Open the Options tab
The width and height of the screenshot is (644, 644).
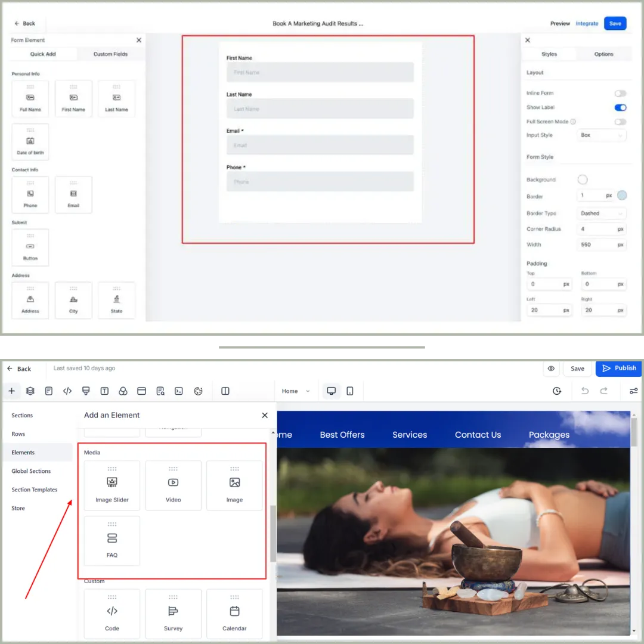coord(603,54)
